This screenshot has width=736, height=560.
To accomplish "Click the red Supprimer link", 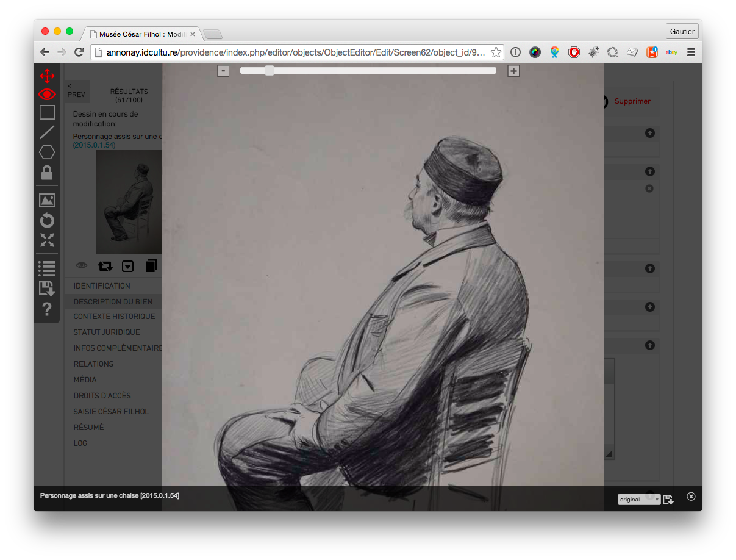I will (632, 101).
